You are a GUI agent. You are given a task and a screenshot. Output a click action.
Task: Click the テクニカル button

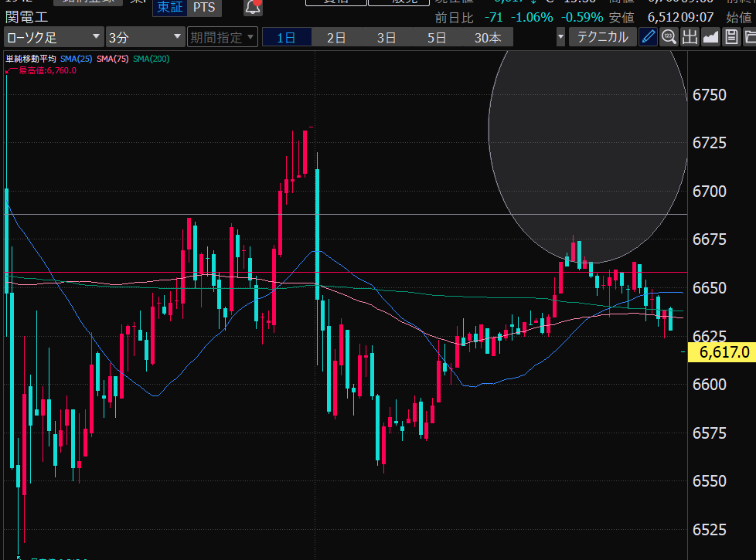click(603, 37)
